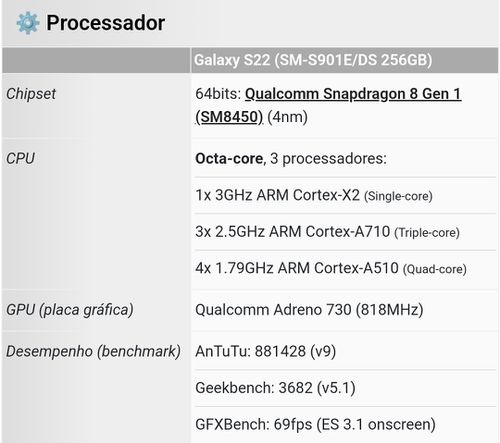500x443 pixels.
Task: Click the Processador section heading
Action: pos(106,23)
